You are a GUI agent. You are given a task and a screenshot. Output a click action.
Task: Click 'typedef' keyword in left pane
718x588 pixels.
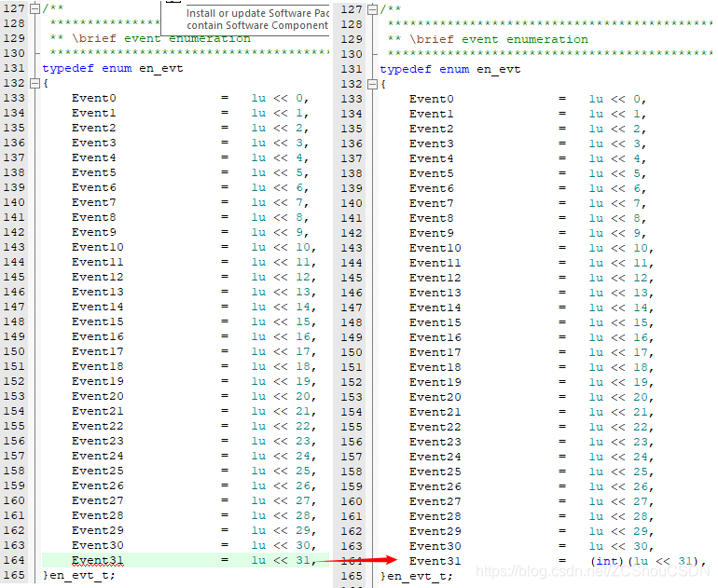[x=68, y=69]
